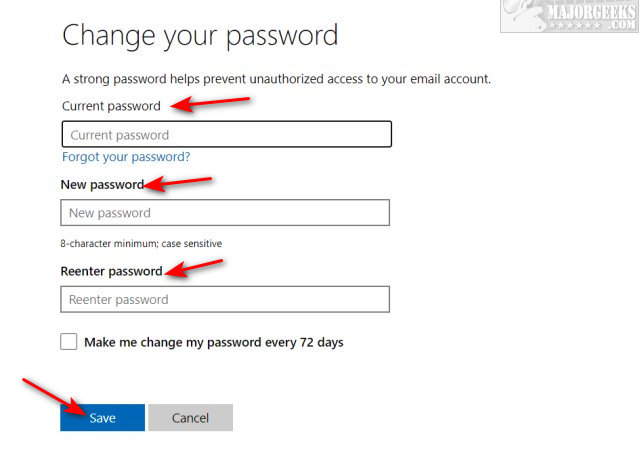Select the Reenter password input field
The width and height of the screenshot is (640, 461).
pyautogui.click(x=224, y=299)
